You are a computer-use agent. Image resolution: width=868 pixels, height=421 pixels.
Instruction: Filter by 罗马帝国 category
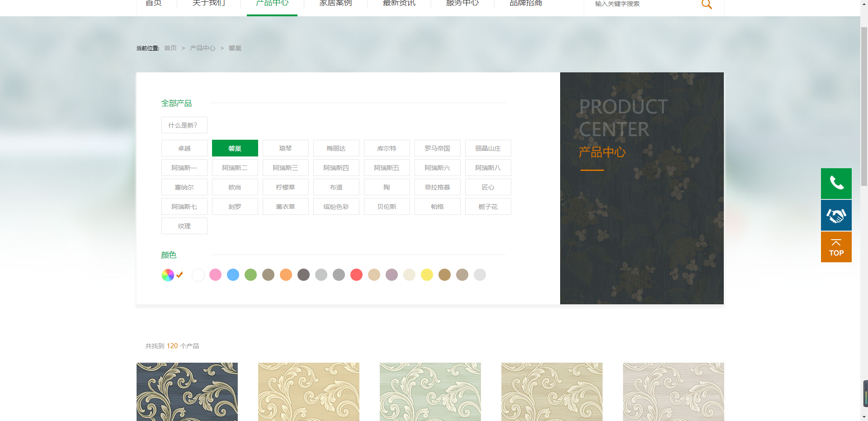(437, 148)
